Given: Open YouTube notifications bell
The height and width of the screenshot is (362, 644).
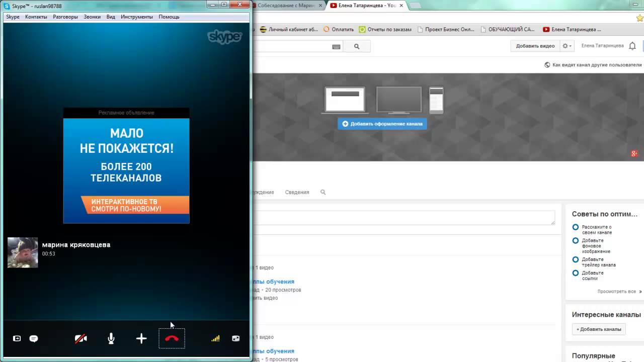Looking at the screenshot, I should coord(632,46).
